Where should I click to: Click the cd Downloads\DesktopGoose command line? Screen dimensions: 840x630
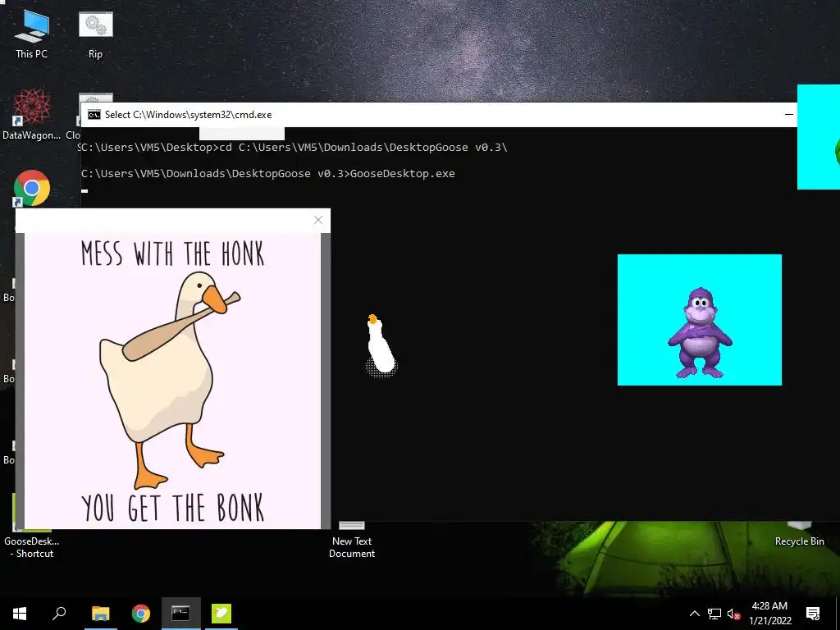[x=363, y=148]
